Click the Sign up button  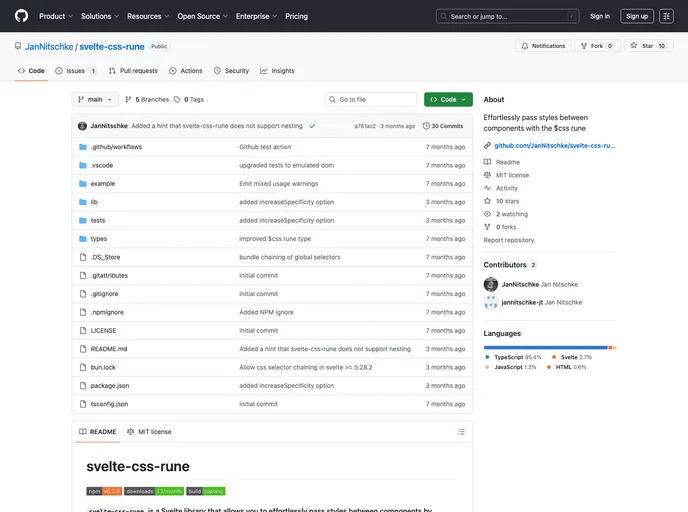636,16
